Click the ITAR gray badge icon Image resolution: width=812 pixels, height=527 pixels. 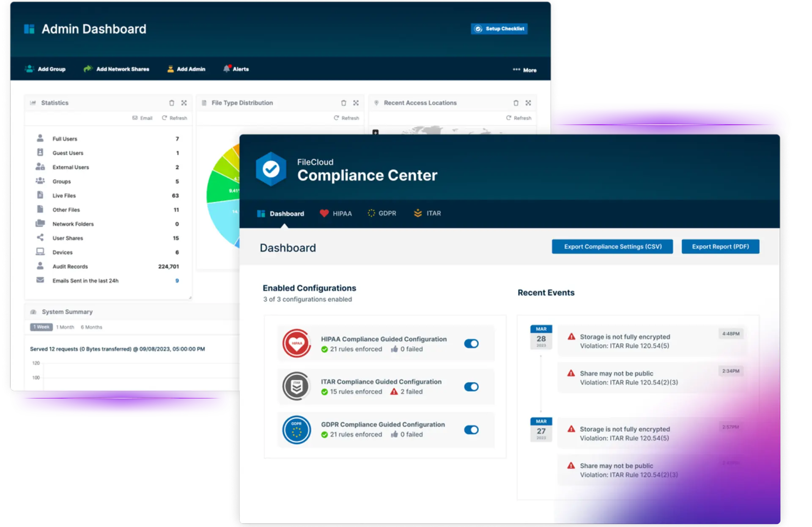click(x=296, y=386)
